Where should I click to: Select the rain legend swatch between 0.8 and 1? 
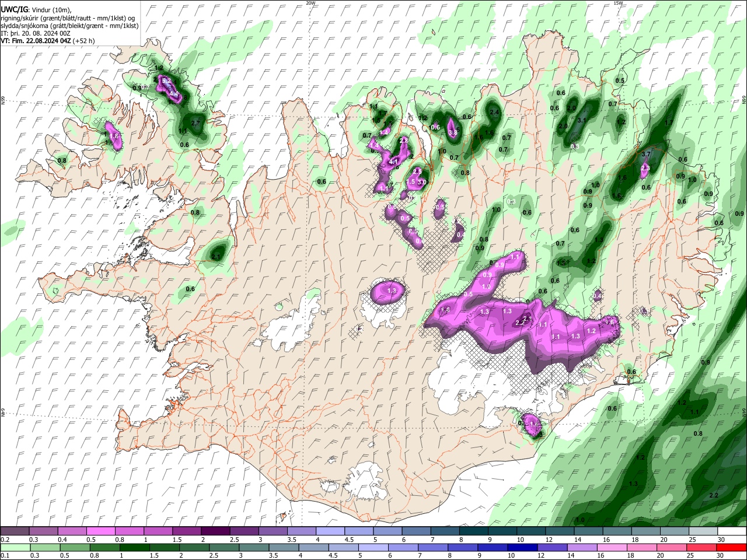[104, 547]
